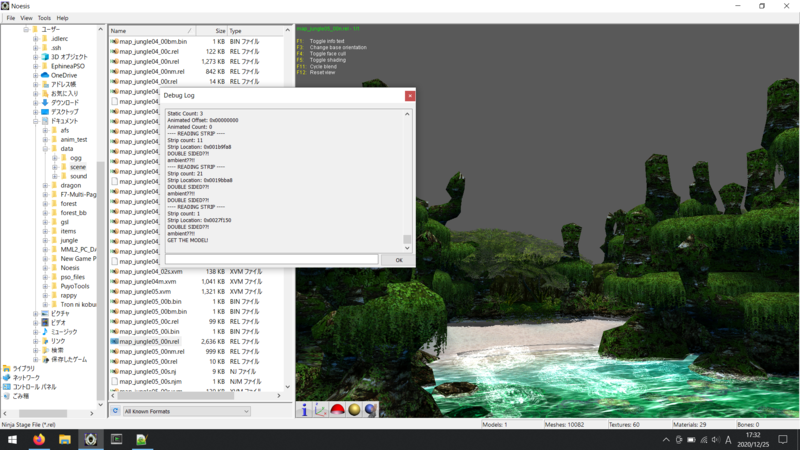This screenshot has height=450, width=800.
Task: Select file map_jungle05_00s.nj
Action: (147, 371)
